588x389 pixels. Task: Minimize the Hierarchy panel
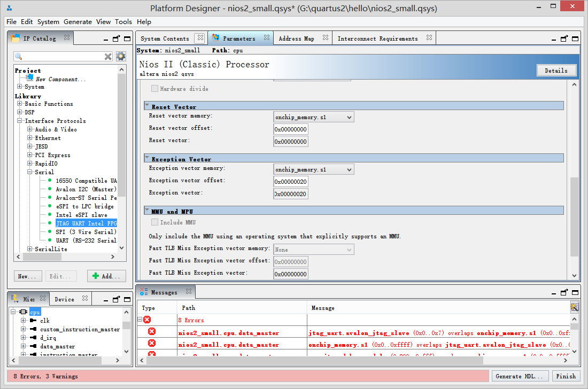[106, 300]
